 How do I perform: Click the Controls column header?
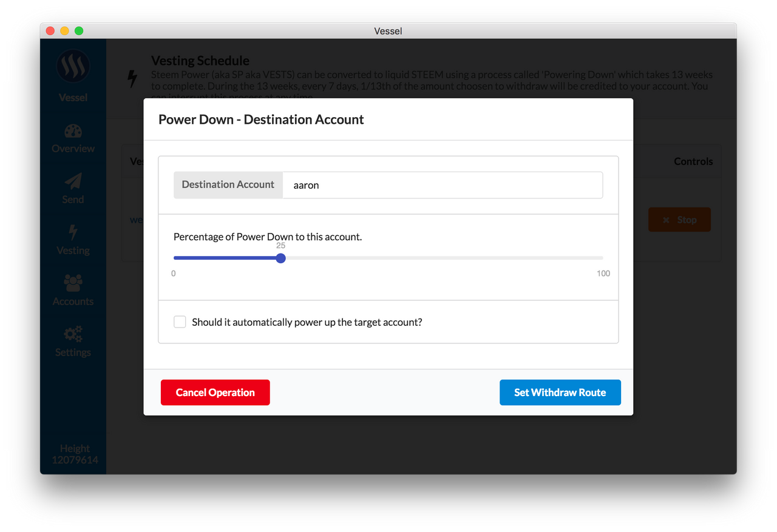tap(693, 161)
